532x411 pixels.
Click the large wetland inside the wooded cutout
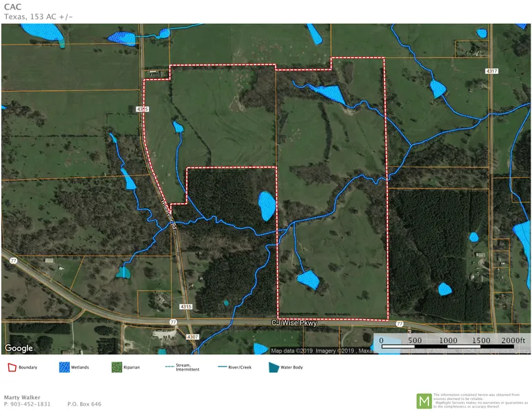267,206
